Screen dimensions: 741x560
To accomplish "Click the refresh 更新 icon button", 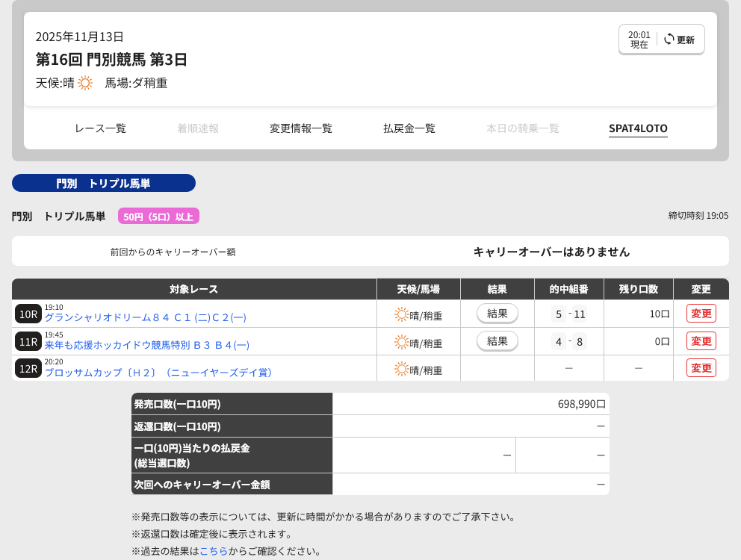I will point(679,40).
